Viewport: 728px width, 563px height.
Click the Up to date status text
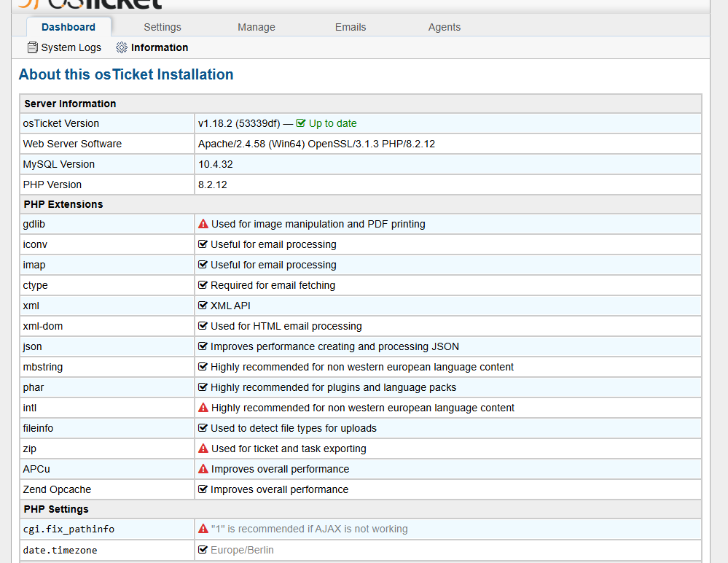click(x=332, y=123)
